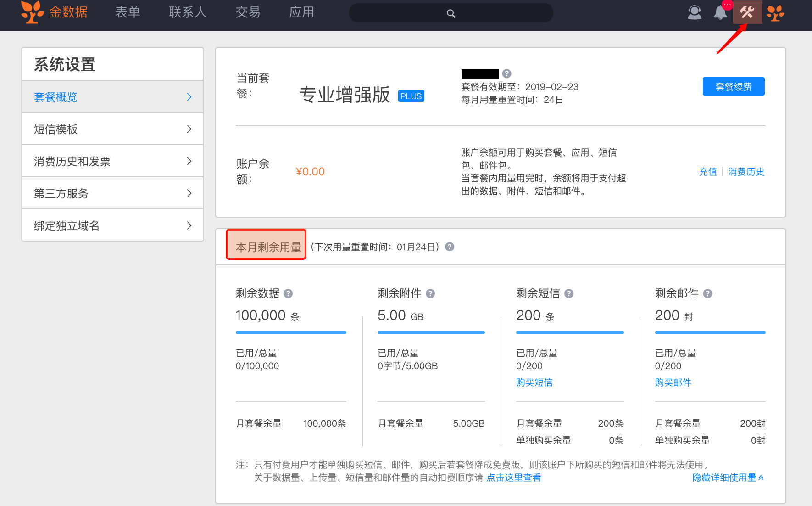The width and height of the screenshot is (812, 506).
Task: Click help icon beside 剩余邮件
Action: (708, 293)
